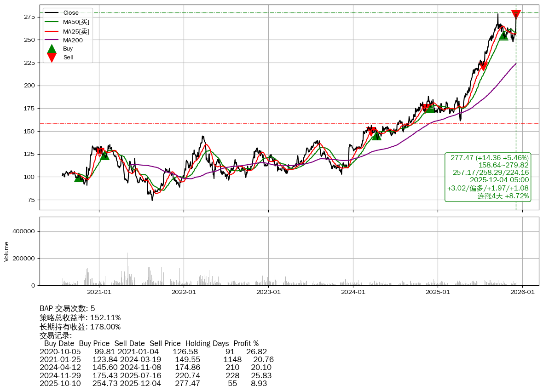This screenshot has width=543, height=392.
Task: Toggle the MA50[买] legend entry
Action: click(x=76, y=22)
